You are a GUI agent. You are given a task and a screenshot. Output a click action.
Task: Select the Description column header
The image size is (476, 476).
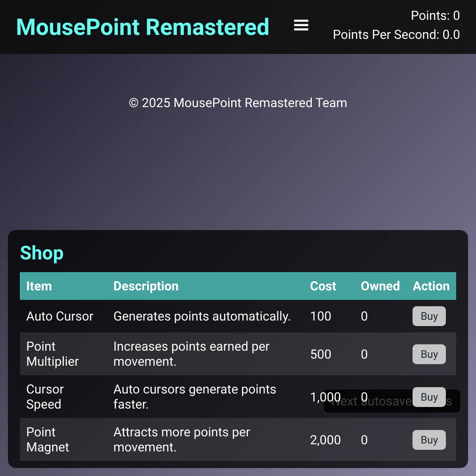(146, 286)
